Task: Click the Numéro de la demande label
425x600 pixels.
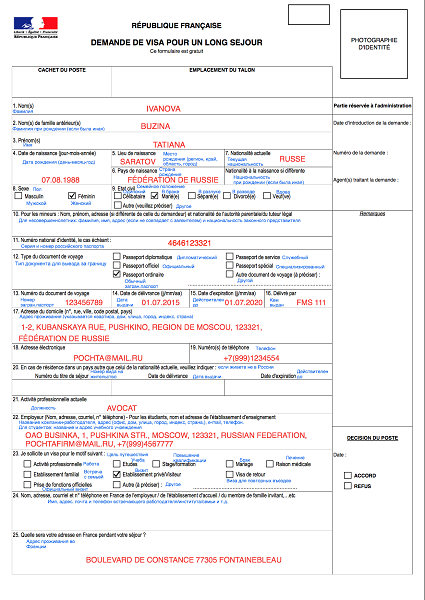Action: tap(361, 153)
